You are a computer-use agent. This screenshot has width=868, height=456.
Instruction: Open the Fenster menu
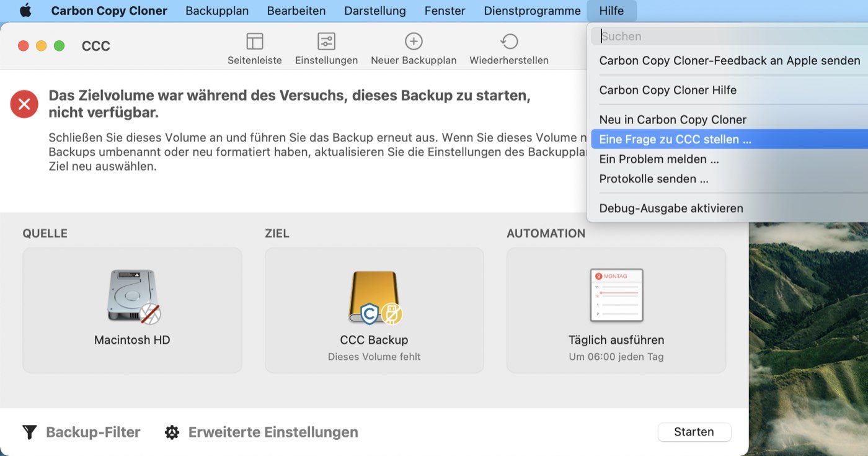click(x=445, y=11)
